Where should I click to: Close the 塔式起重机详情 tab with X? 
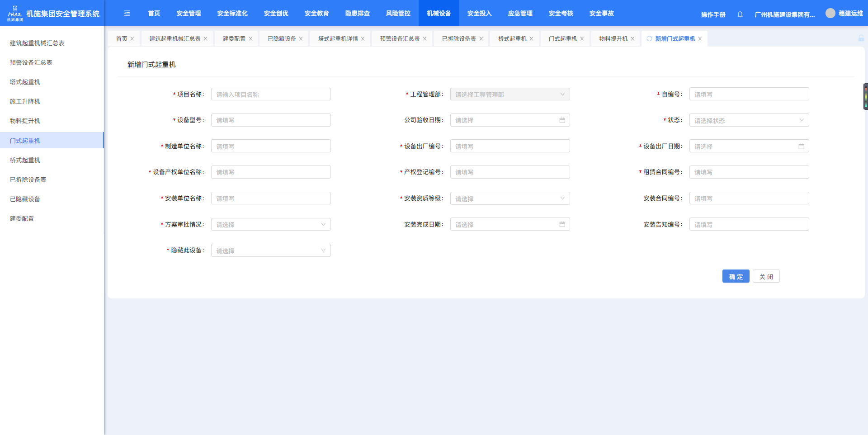[x=363, y=39]
